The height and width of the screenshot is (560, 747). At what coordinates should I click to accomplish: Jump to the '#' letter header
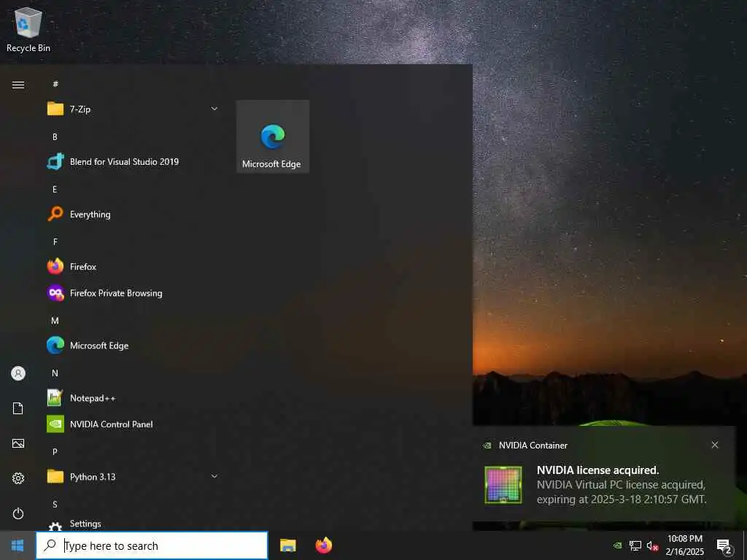55,84
